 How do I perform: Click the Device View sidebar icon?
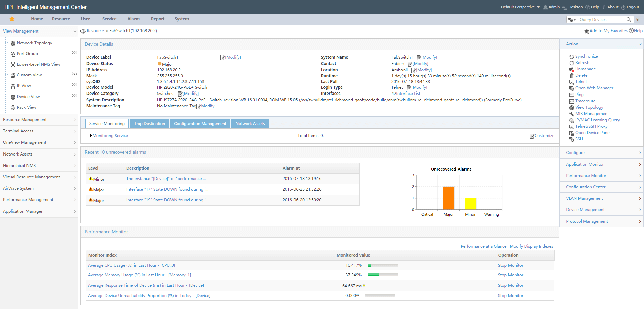click(13, 97)
